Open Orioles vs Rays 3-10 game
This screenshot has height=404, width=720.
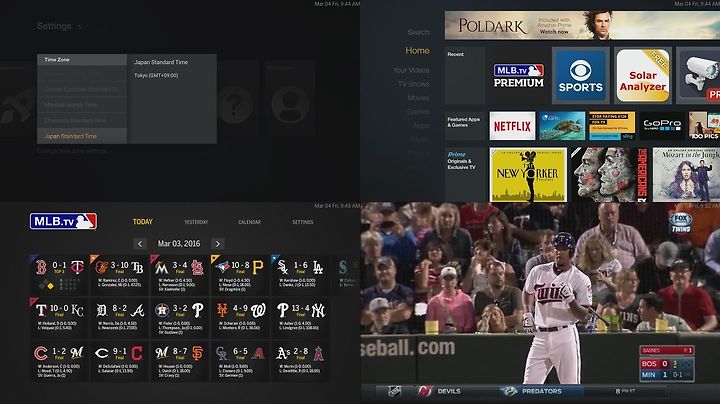coord(119,275)
